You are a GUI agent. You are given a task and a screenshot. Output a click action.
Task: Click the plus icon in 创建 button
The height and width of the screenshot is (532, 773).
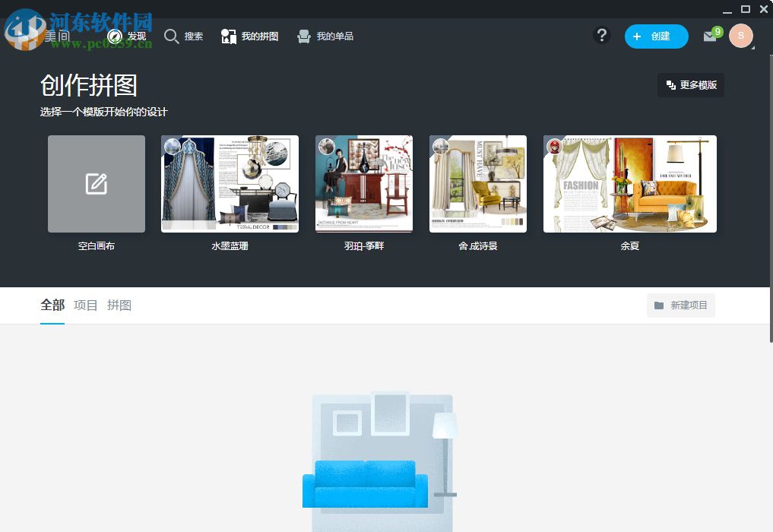pos(637,36)
